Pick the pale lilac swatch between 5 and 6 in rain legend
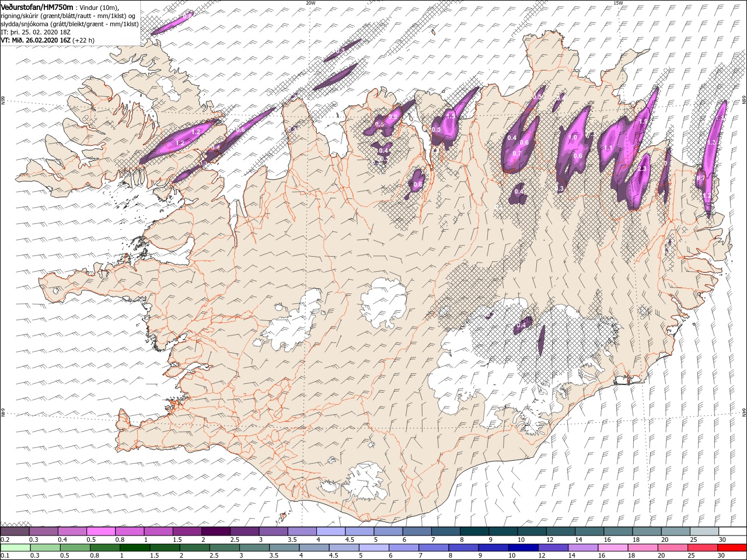The width and height of the screenshot is (747, 560). coord(373,548)
